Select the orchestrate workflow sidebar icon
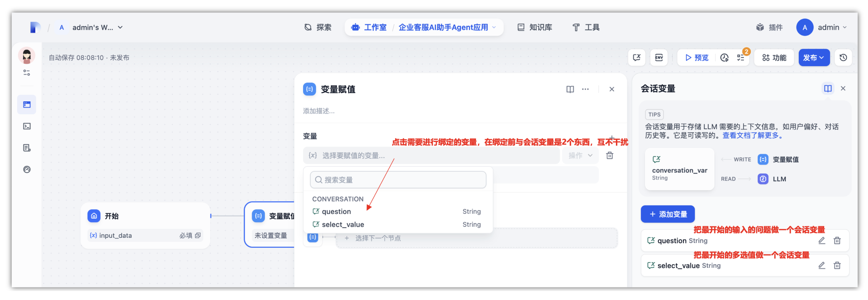The height and width of the screenshot is (300, 868). [x=27, y=104]
